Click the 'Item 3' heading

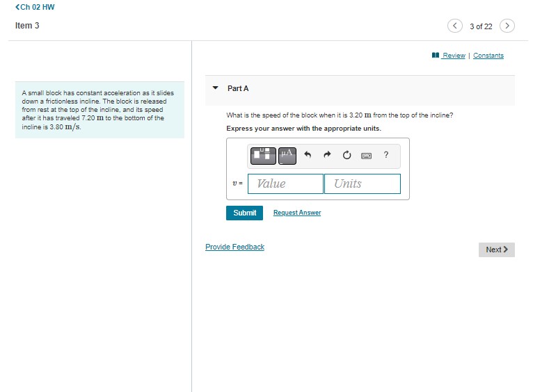[x=27, y=26]
